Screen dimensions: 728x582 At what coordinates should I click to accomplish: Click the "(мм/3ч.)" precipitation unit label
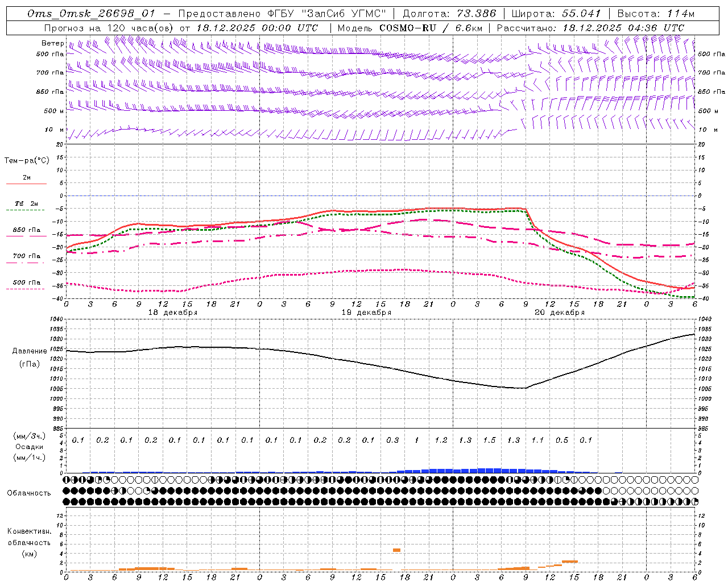(30, 436)
